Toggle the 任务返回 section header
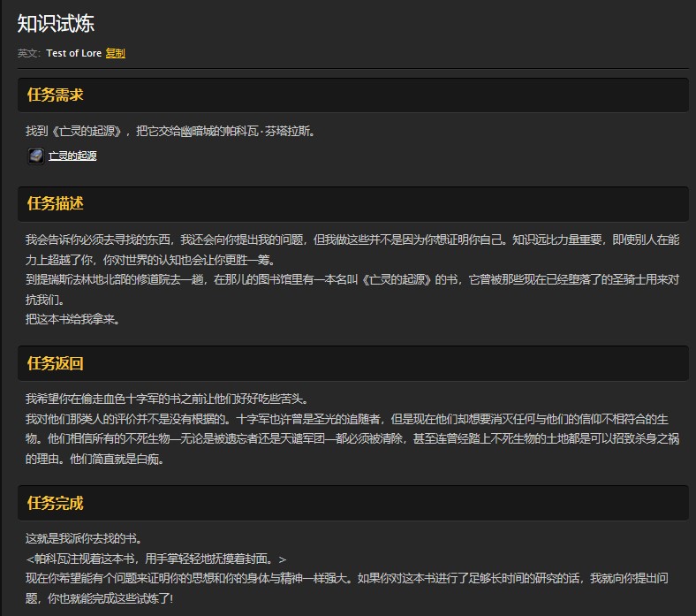The width and height of the screenshot is (696, 616). (56, 363)
